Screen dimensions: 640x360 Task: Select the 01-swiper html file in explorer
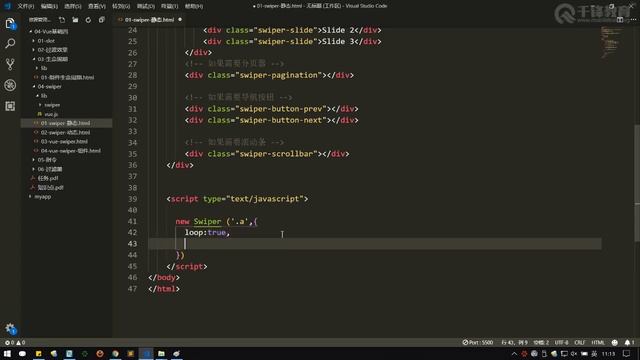67,123
